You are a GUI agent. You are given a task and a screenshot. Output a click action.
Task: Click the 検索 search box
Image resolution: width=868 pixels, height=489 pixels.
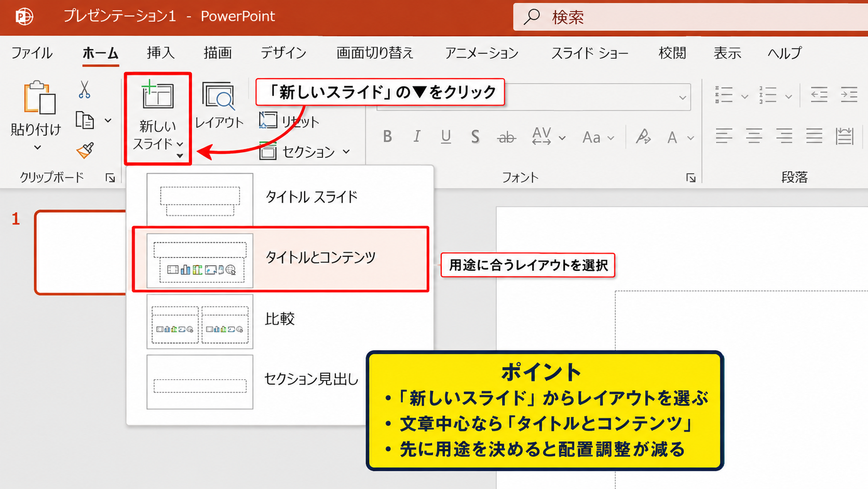coord(690,17)
